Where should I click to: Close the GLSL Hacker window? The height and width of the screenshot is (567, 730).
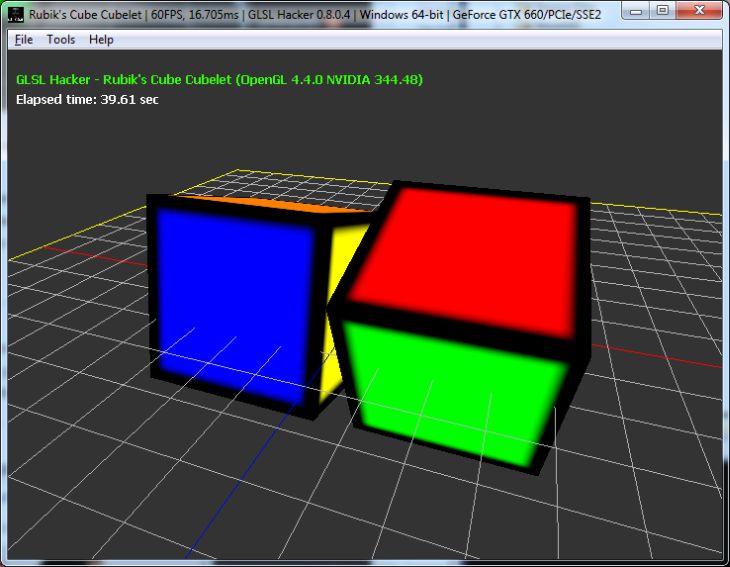coord(699,10)
